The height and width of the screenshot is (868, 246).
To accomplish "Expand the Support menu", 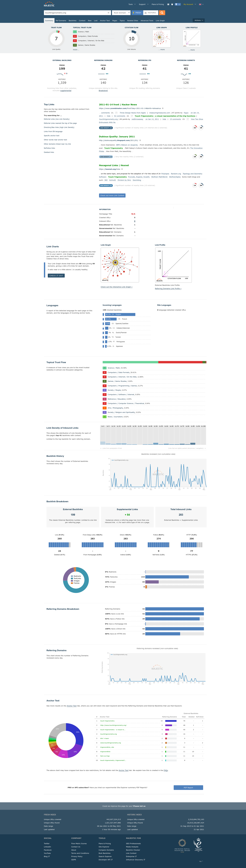I will [x=144, y=4].
